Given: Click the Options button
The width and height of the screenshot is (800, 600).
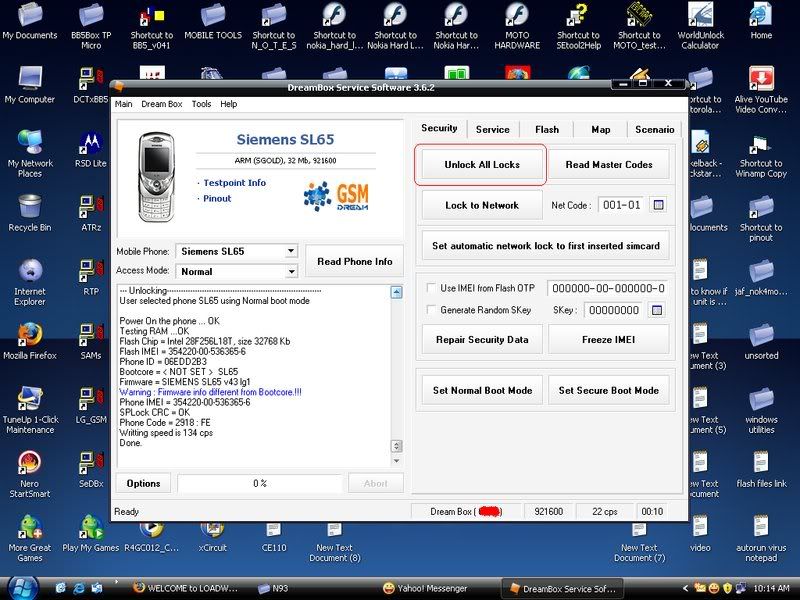Looking at the screenshot, I should click(x=143, y=483).
